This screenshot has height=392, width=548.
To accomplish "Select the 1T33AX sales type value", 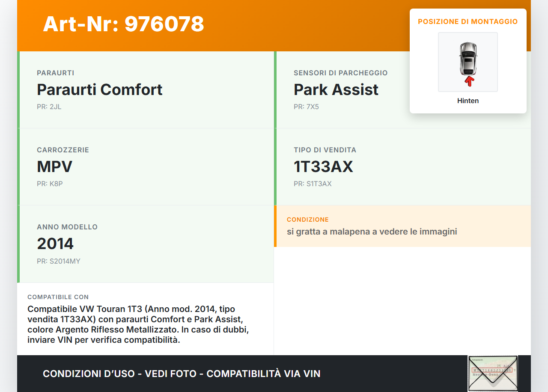I will (323, 166).
